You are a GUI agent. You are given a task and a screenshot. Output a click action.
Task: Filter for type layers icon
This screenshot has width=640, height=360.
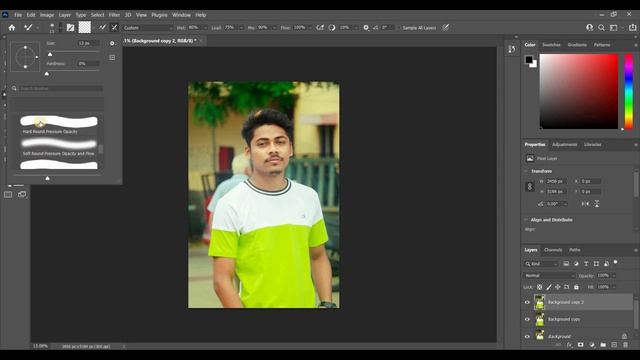[586, 264]
